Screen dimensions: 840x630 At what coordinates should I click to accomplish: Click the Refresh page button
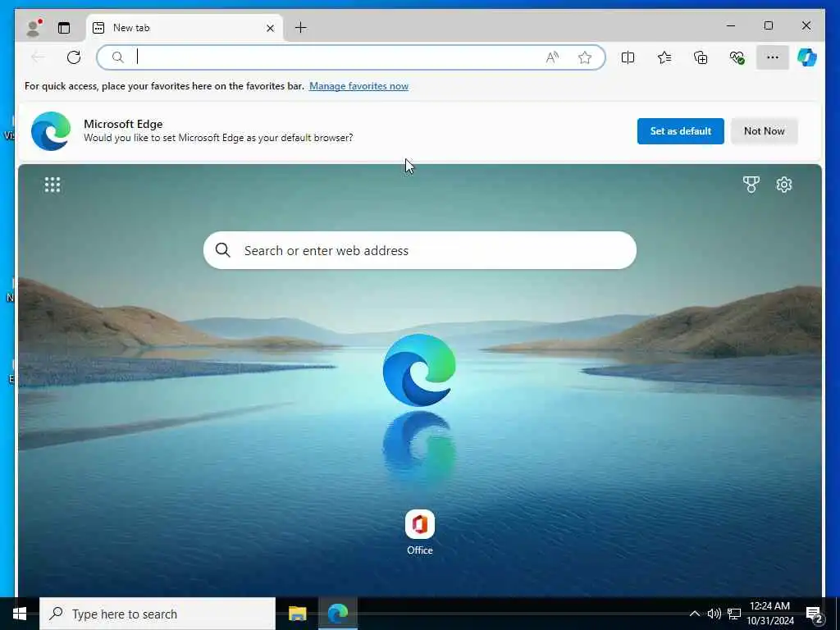pyautogui.click(x=74, y=57)
